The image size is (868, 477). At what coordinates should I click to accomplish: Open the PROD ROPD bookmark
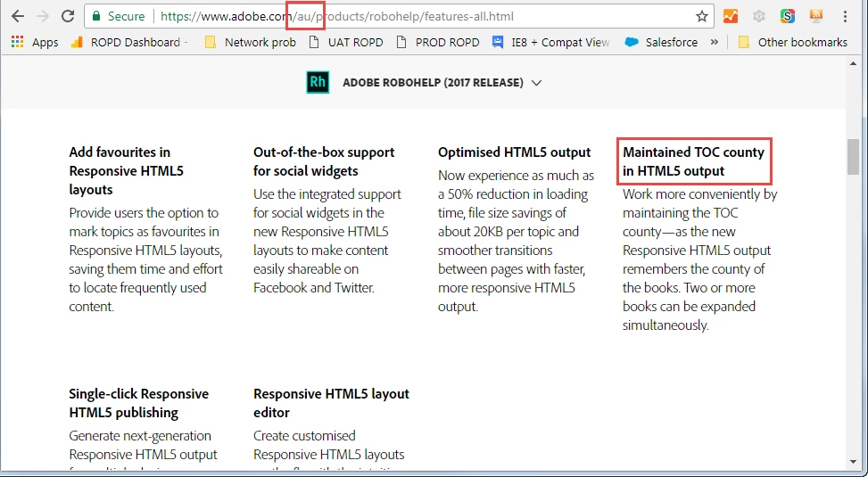click(x=438, y=42)
